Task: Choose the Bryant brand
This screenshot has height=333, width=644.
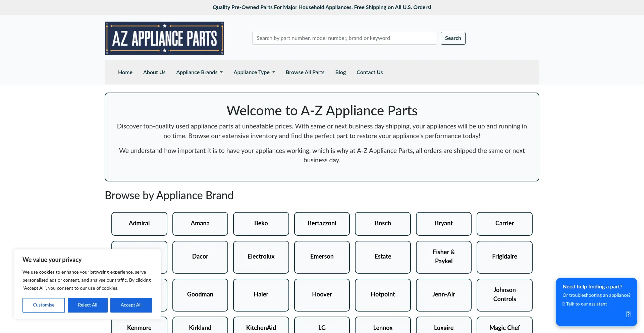Action: (x=444, y=224)
